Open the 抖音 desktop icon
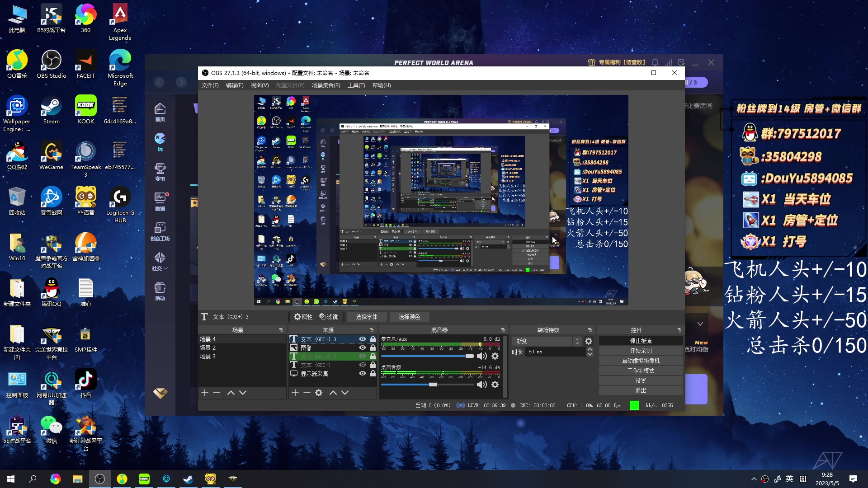 click(86, 384)
